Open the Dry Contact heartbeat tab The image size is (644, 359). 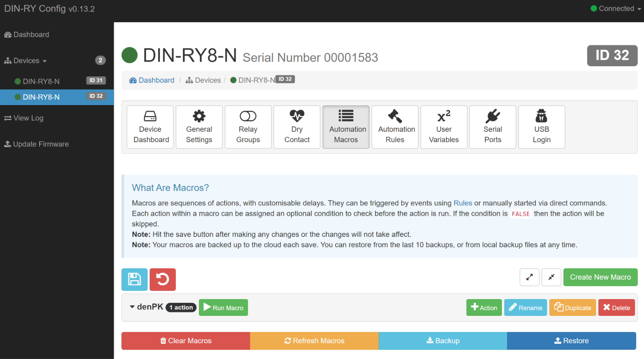297,127
